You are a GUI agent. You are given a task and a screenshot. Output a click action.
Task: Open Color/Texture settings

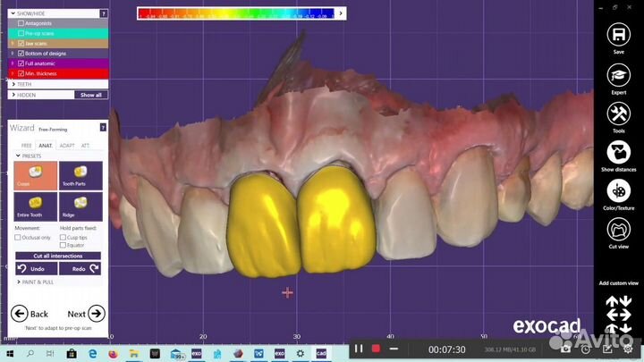pyautogui.click(x=617, y=191)
